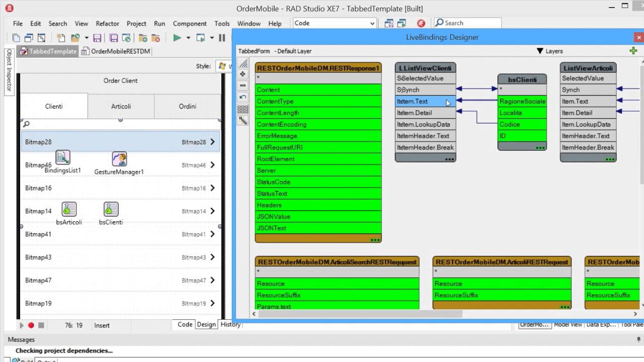
Task: Switch to the Design tab
Action: pyautogui.click(x=206, y=324)
